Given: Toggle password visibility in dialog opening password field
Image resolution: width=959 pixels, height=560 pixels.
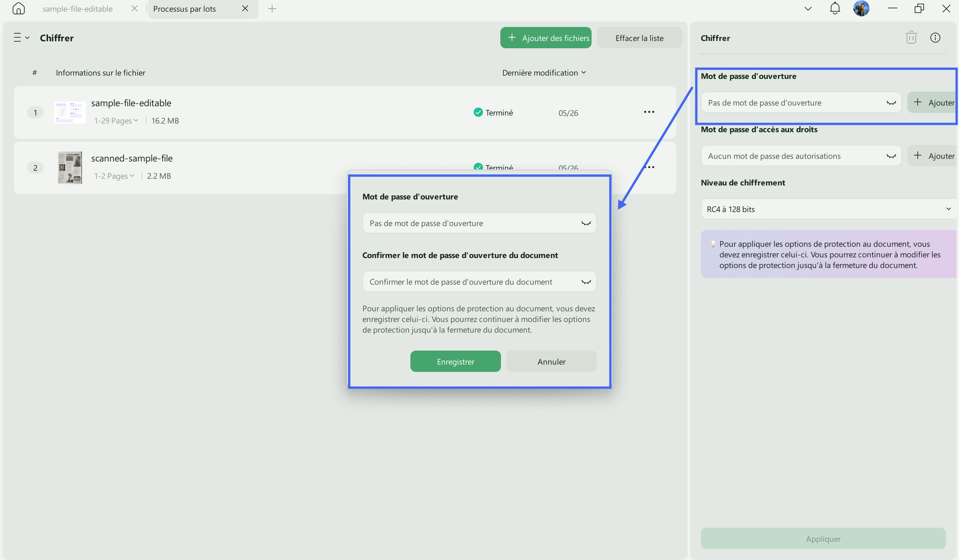Looking at the screenshot, I should click(x=586, y=223).
